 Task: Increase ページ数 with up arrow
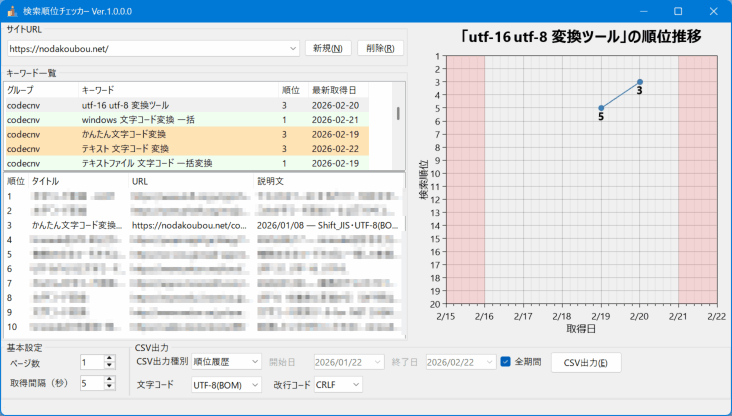tap(109, 359)
